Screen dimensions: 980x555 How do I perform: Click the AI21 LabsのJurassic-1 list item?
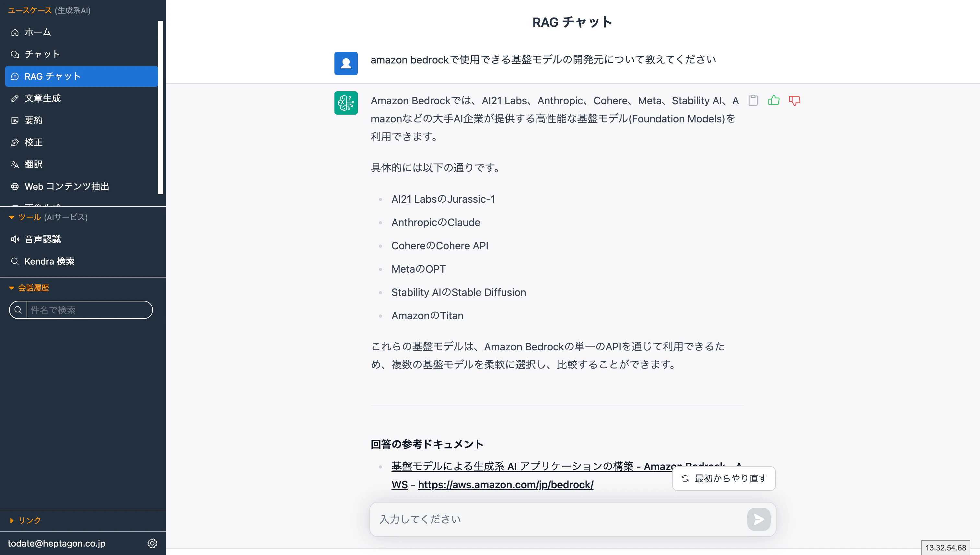(x=443, y=199)
